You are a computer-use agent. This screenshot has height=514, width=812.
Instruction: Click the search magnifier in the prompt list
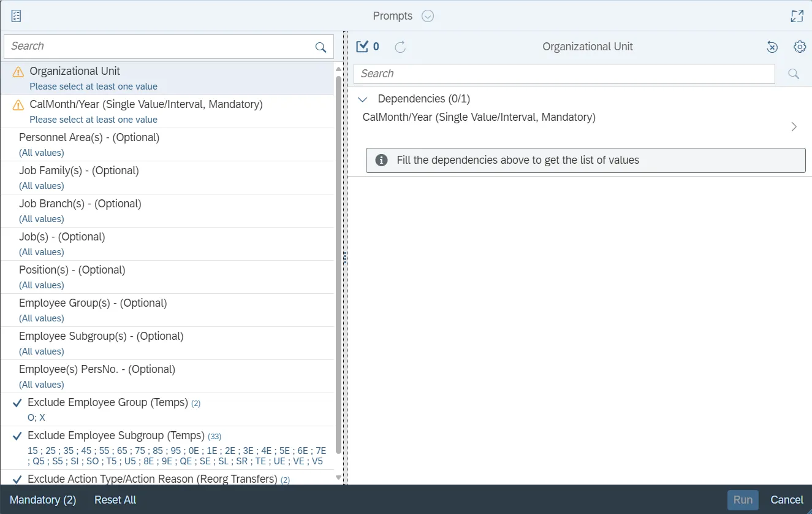[321, 47]
